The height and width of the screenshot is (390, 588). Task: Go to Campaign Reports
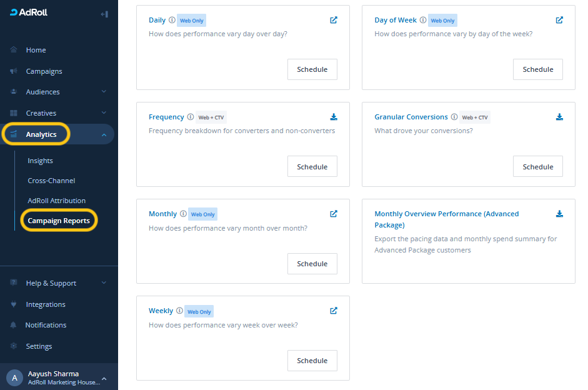click(x=59, y=221)
